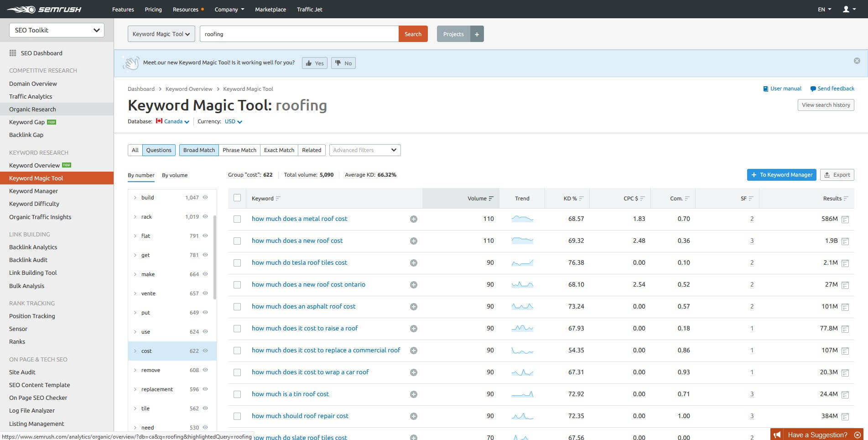Change the Canada database dropdown
Image resolution: width=868 pixels, height=440 pixels.
point(172,121)
